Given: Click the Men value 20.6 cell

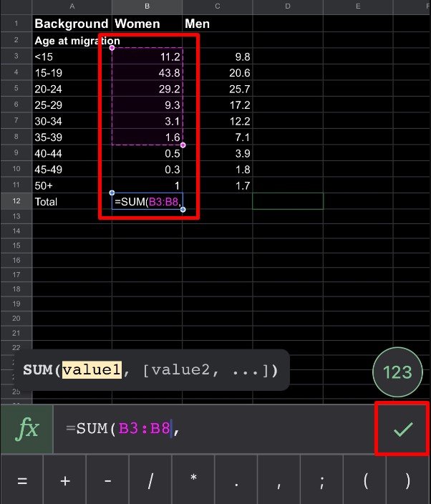Looking at the screenshot, I should 218,72.
